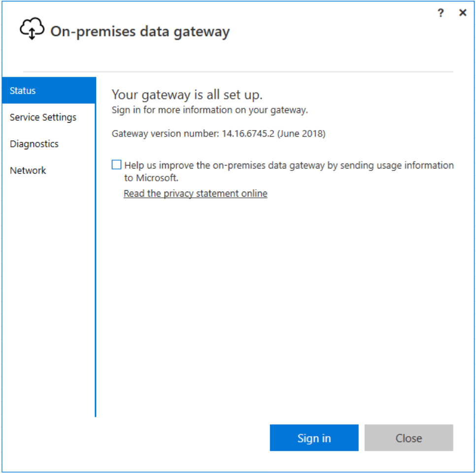Click the Your gateway is all set up heading
This screenshot has width=476, height=474.
(187, 95)
